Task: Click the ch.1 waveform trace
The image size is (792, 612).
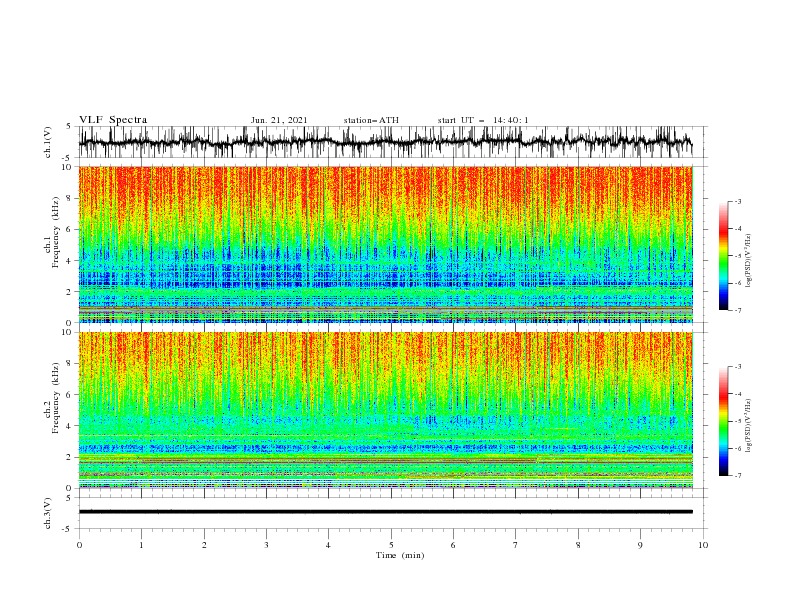Action: 385,142
